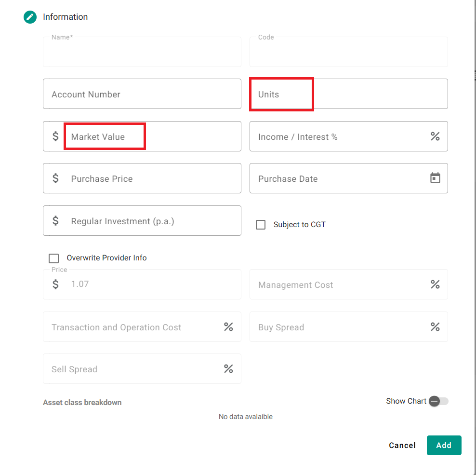
Task: Click the dollar icon in Market Value
Action: pyautogui.click(x=55, y=136)
